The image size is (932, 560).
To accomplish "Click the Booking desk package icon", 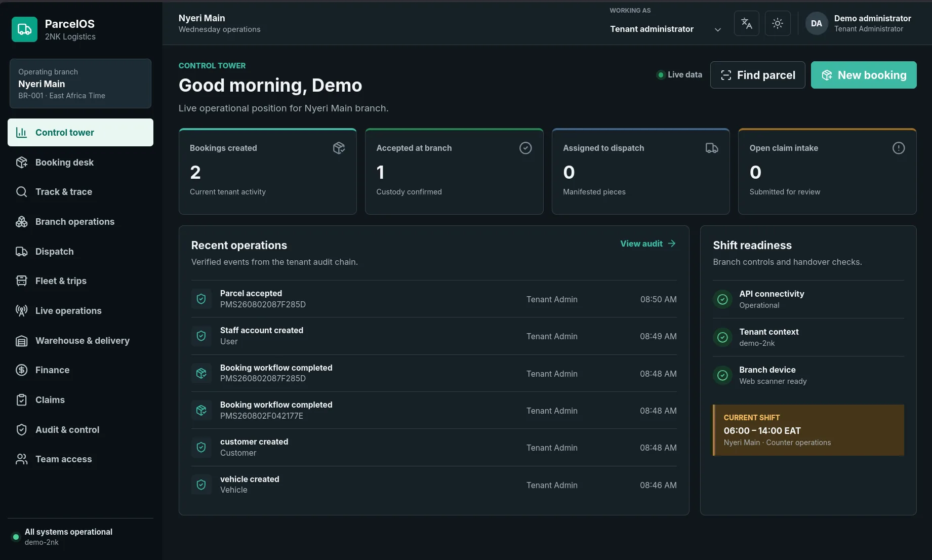I will click(21, 163).
